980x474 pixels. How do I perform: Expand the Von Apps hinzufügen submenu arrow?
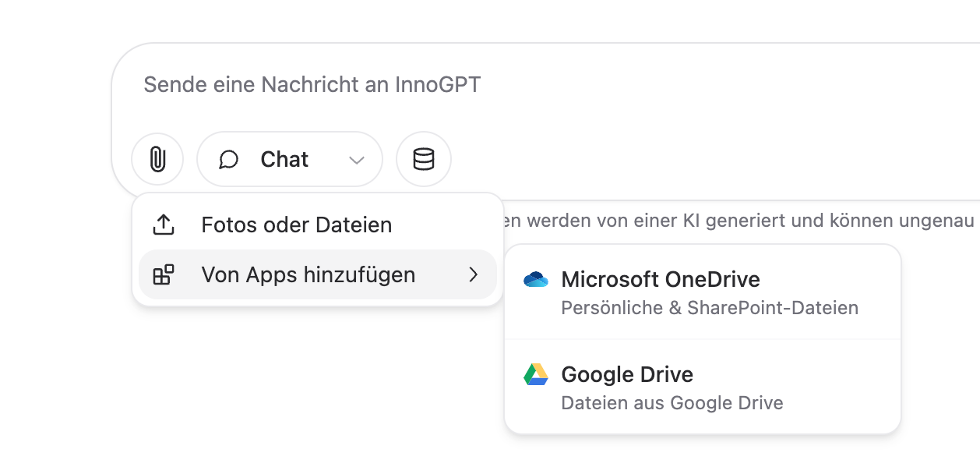point(473,274)
